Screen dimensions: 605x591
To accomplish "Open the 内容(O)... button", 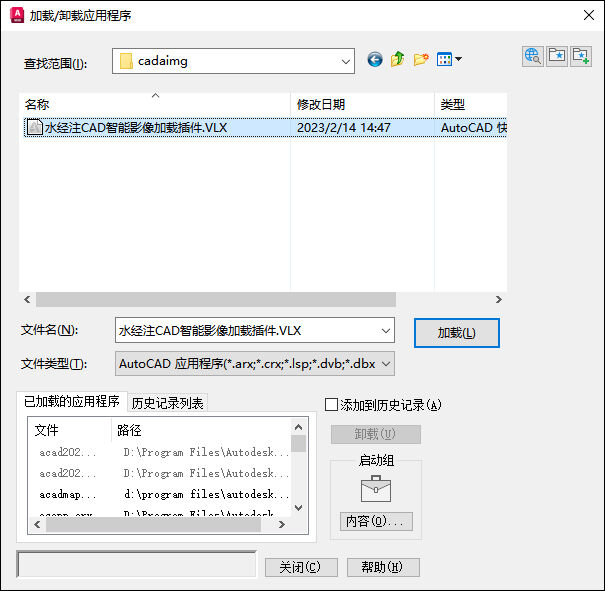I will click(376, 521).
